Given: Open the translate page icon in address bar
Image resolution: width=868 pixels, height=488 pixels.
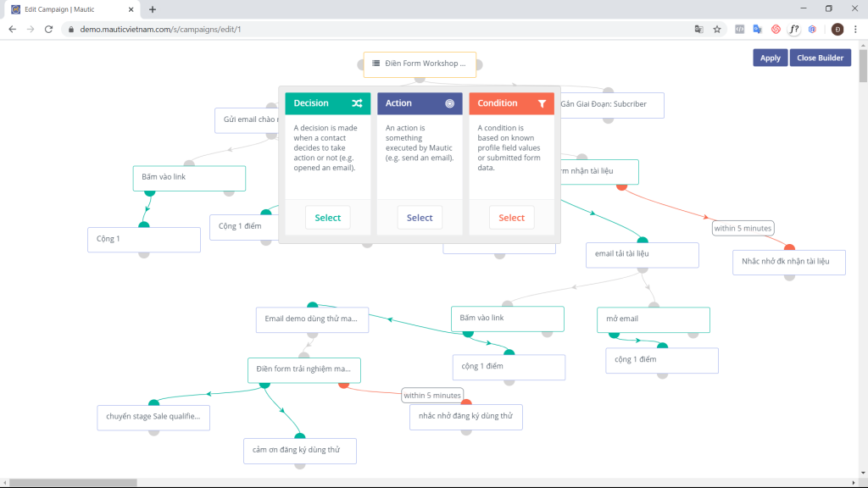Looking at the screenshot, I should (698, 29).
